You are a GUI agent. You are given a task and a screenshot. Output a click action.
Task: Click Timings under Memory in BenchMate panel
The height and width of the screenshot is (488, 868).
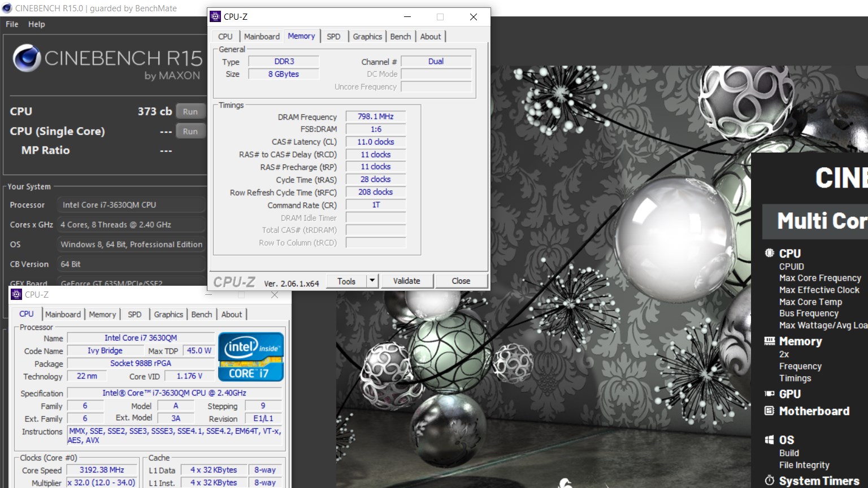coord(795,378)
